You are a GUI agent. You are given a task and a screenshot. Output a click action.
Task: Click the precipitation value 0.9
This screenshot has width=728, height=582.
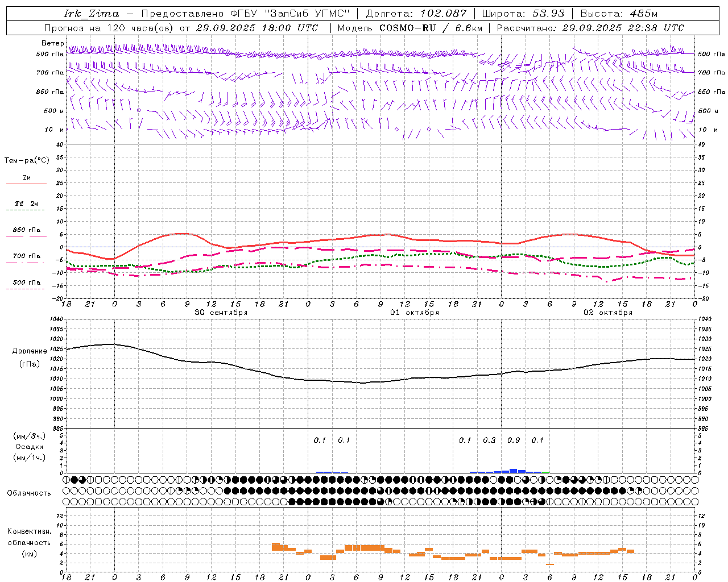[514, 440]
